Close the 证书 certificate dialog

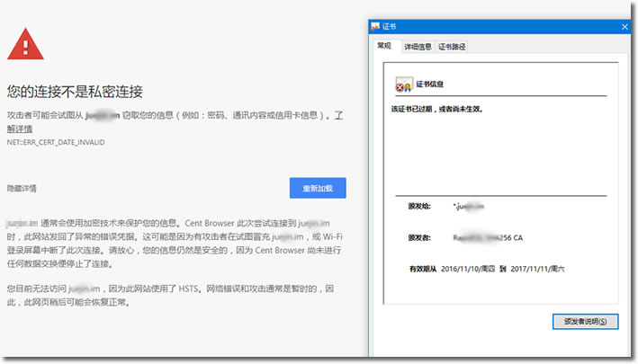(625, 27)
